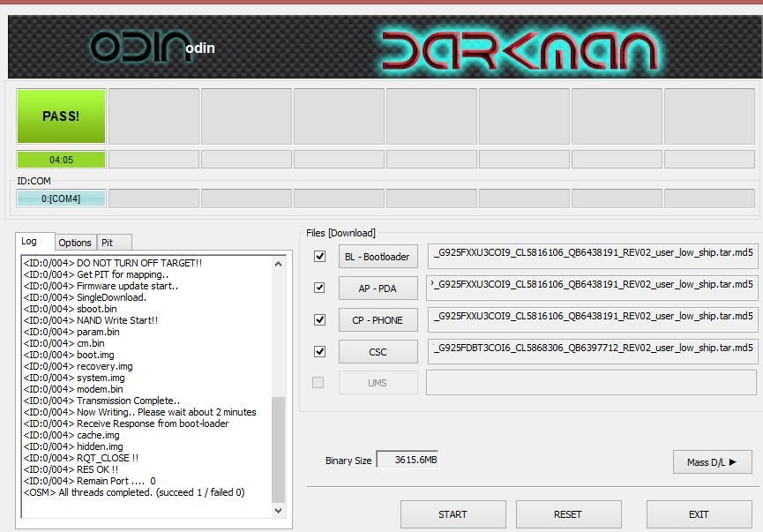The image size is (763, 532).
Task: Switch to the Log tab
Action: (x=34, y=242)
